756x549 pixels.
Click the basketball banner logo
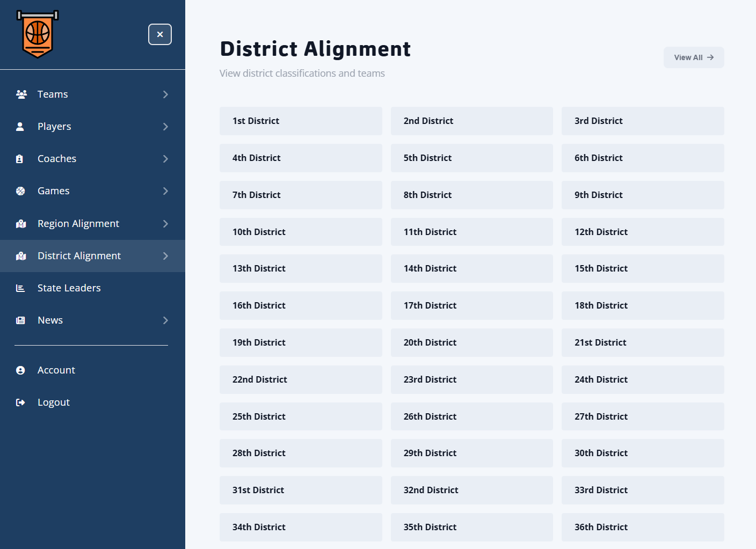coord(38,34)
